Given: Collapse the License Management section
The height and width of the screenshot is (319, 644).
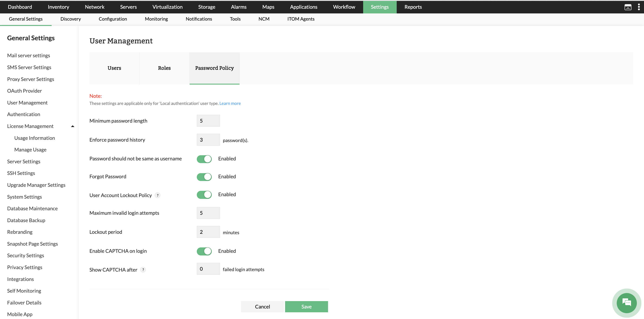Looking at the screenshot, I should pyautogui.click(x=72, y=126).
